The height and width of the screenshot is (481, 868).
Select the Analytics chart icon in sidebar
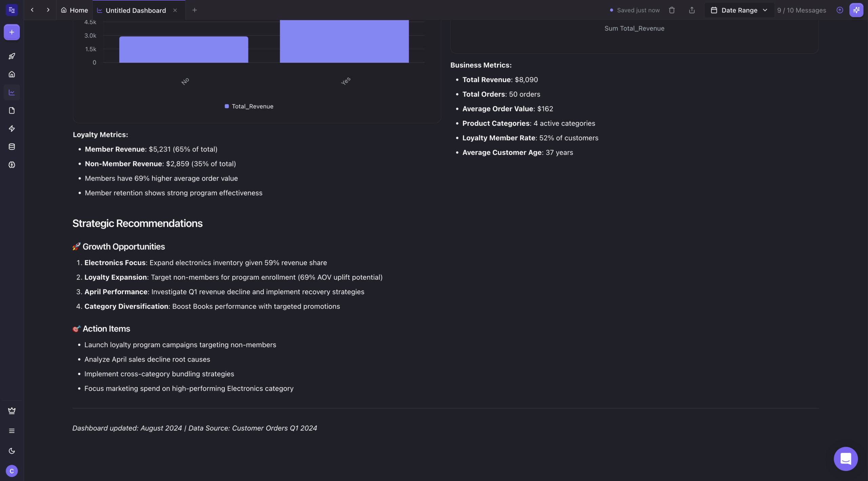[x=12, y=92]
